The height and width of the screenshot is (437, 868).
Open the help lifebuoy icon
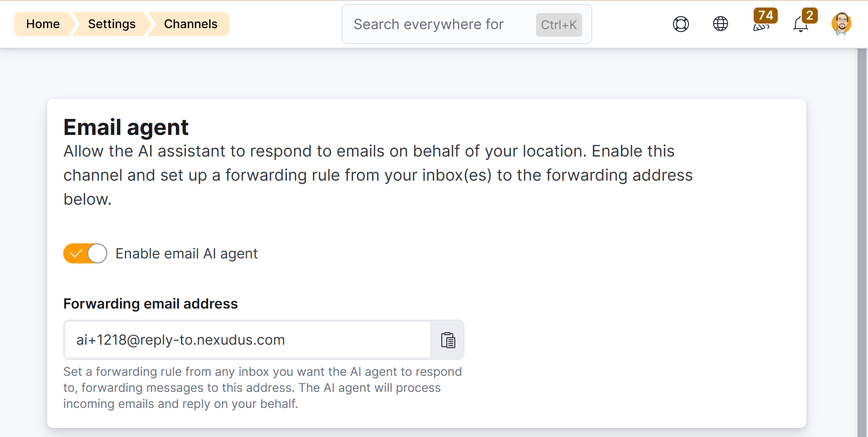(680, 24)
